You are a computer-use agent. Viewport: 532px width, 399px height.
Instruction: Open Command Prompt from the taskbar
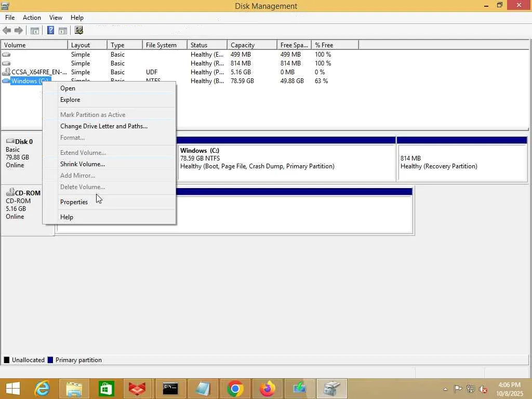(x=170, y=389)
